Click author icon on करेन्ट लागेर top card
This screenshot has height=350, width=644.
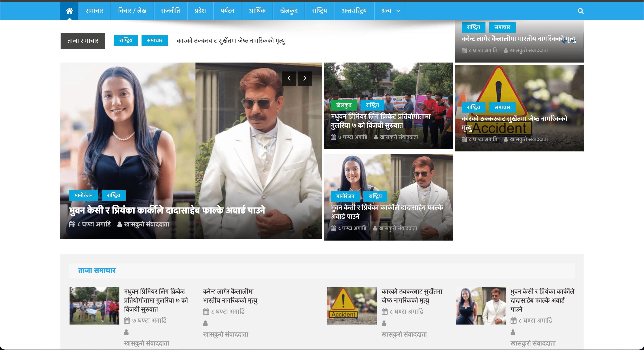(x=506, y=50)
